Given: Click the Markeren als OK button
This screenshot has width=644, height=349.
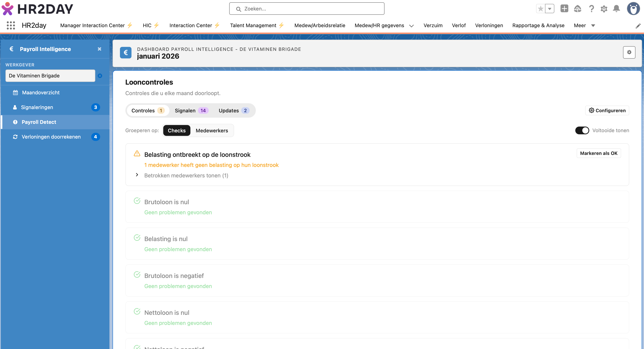Looking at the screenshot, I should (599, 153).
